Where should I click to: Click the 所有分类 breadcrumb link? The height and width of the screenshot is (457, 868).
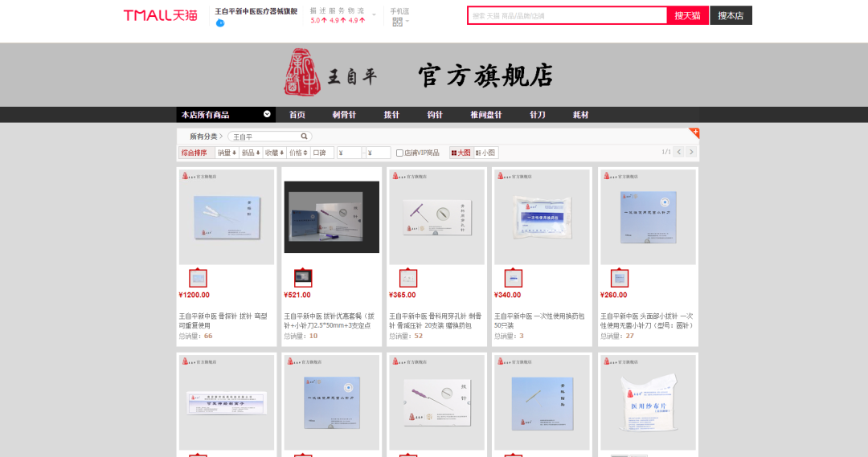click(203, 136)
